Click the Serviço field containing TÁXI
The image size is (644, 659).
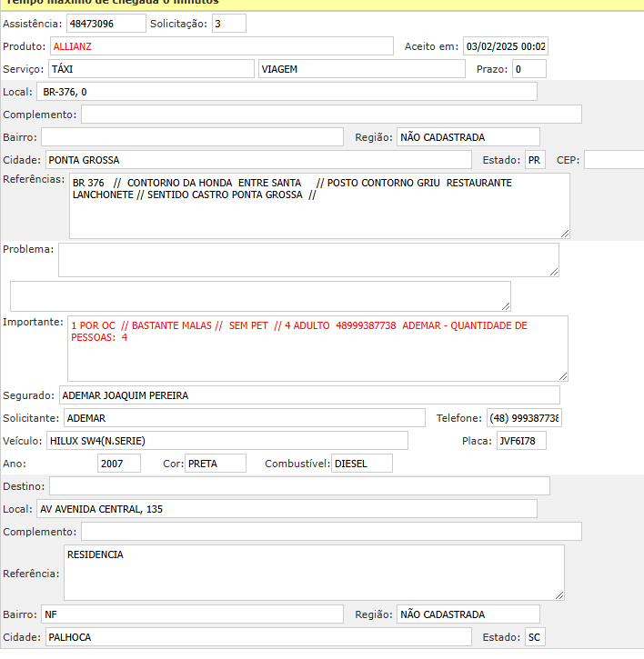(151, 69)
